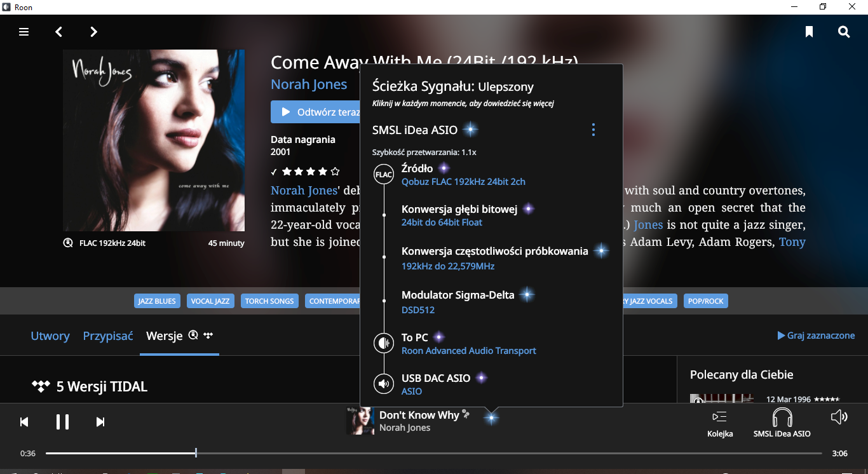Click the FLAC source icon in signal path
The image size is (868, 474).
point(384,174)
